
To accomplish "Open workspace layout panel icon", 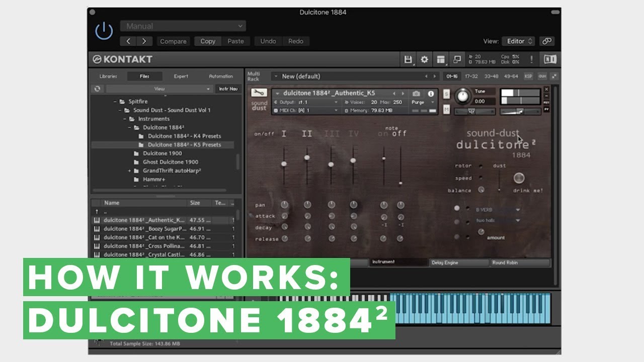I will (x=441, y=59).
